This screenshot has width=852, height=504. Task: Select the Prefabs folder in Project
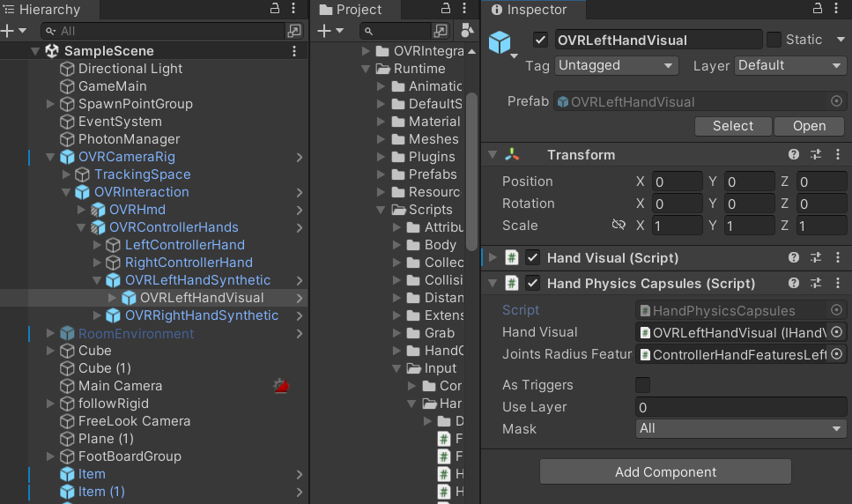(433, 174)
